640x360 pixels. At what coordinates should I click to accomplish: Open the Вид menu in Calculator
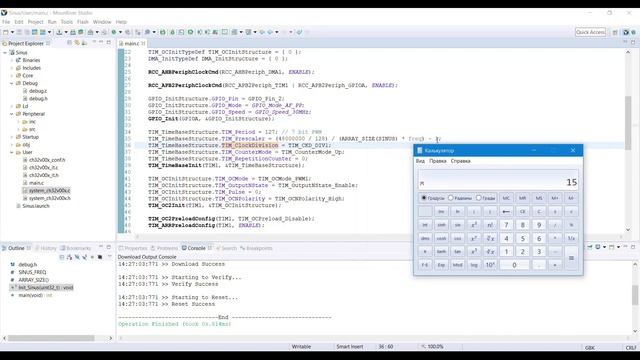(x=420, y=161)
